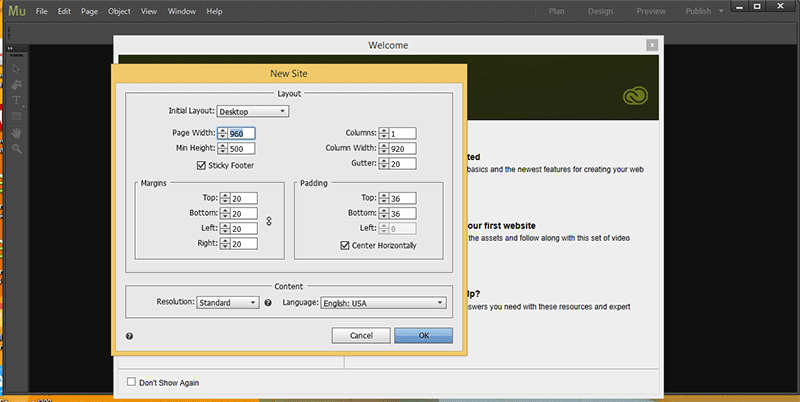
Task: Click Cancel in New Site dialog
Action: (361, 335)
